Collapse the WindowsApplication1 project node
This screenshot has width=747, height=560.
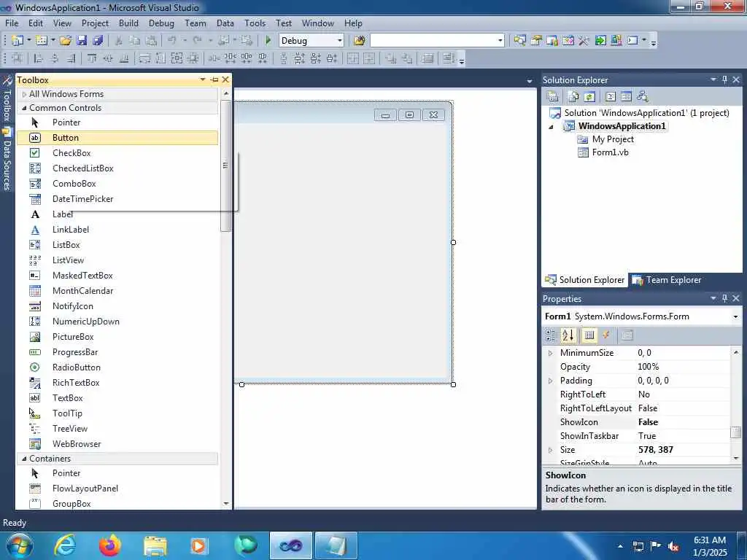[x=551, y=127]
